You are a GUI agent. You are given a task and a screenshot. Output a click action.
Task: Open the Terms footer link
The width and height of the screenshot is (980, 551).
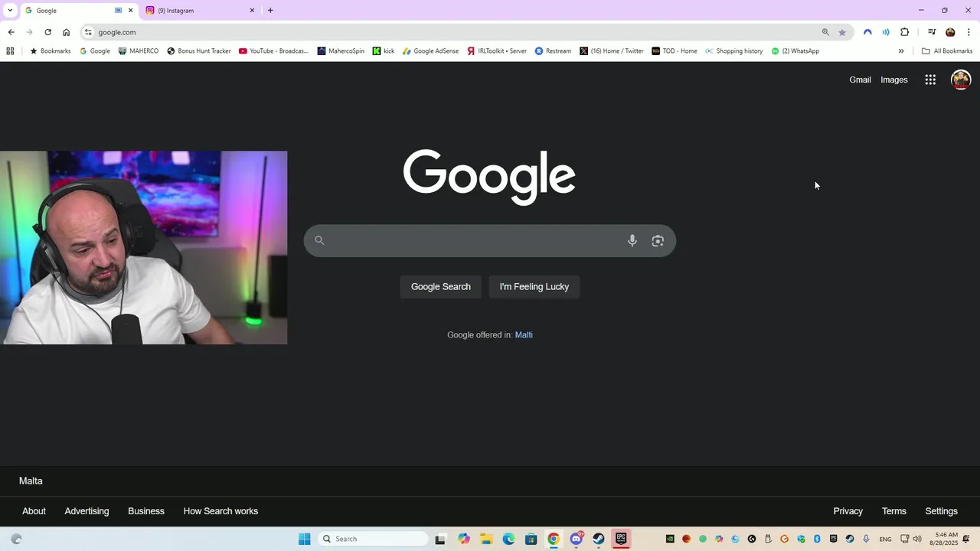click(x=893, y=511)
